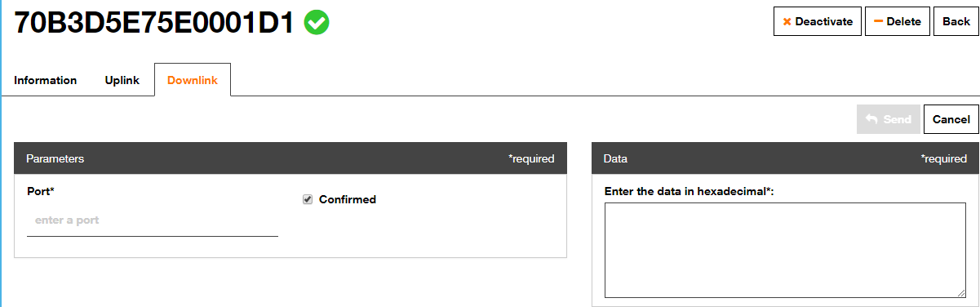The width and height of the screenshot is (980, 307).
Task: Select the Downlink tab
Action: click(193, 80)
